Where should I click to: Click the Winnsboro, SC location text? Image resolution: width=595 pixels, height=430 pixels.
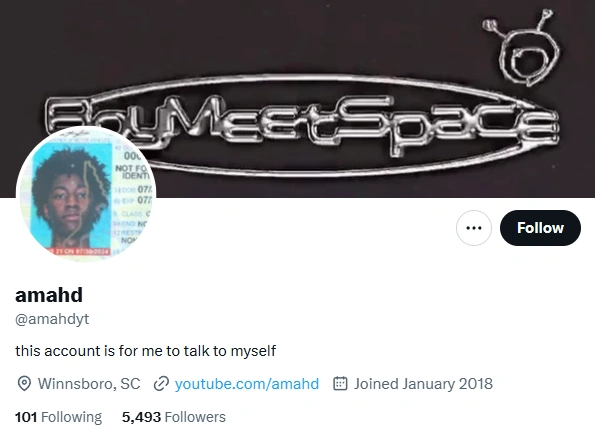pos(89,384)
